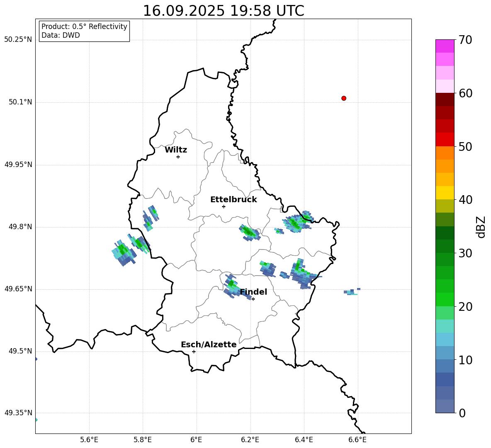This screenshot has height=448, width=491.
Task: Pick the light blue colorbar segment above 10
Action: pos(445,339)
